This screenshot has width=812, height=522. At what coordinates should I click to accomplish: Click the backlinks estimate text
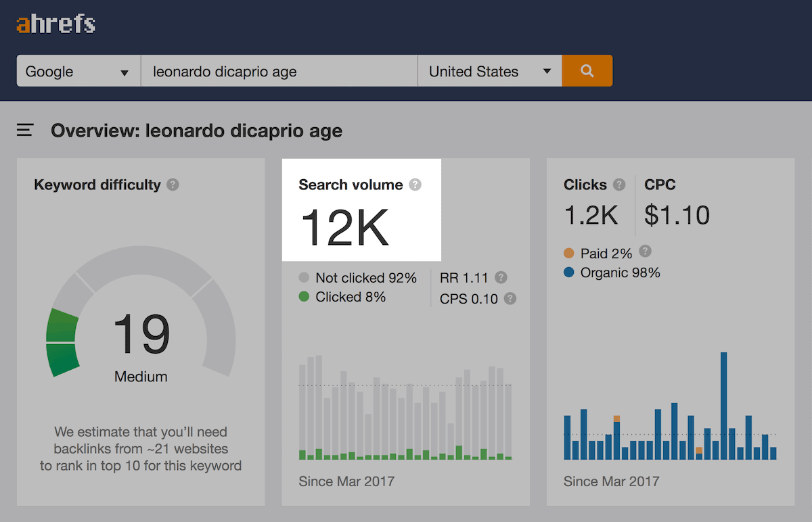coord(141,448)
